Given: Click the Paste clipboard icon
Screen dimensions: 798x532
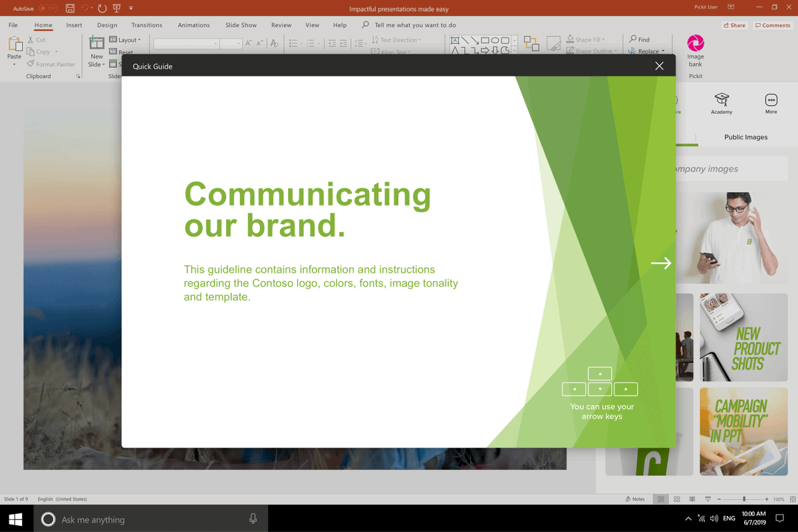Looking at the screenshot, I should click(15, 45).
